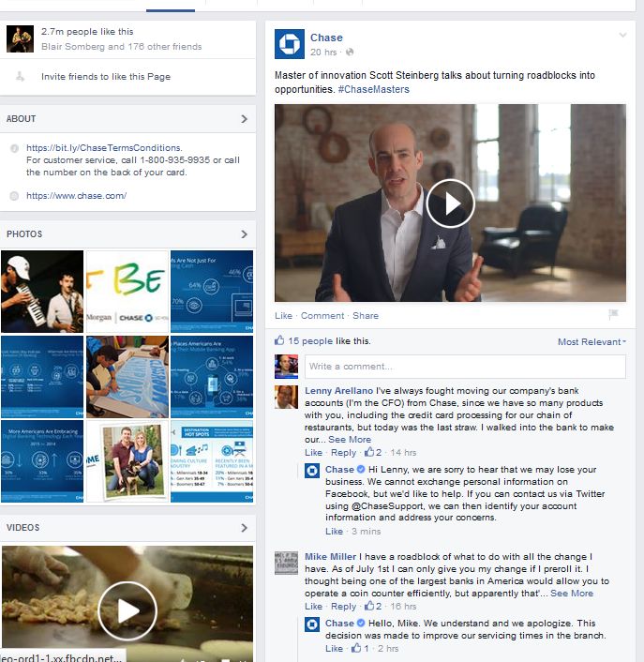Screen dimensions: 644x662
Task: Open the keyboard musicians photo thumbnail
Action: pos(41,292)
